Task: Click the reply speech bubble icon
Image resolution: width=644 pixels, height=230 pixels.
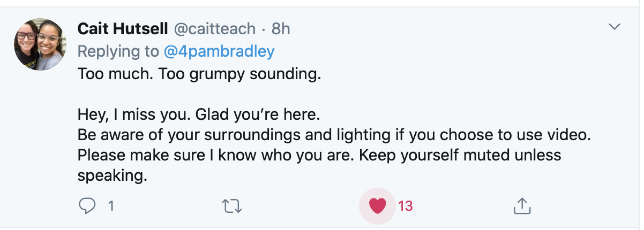Action: click(87, 205)
